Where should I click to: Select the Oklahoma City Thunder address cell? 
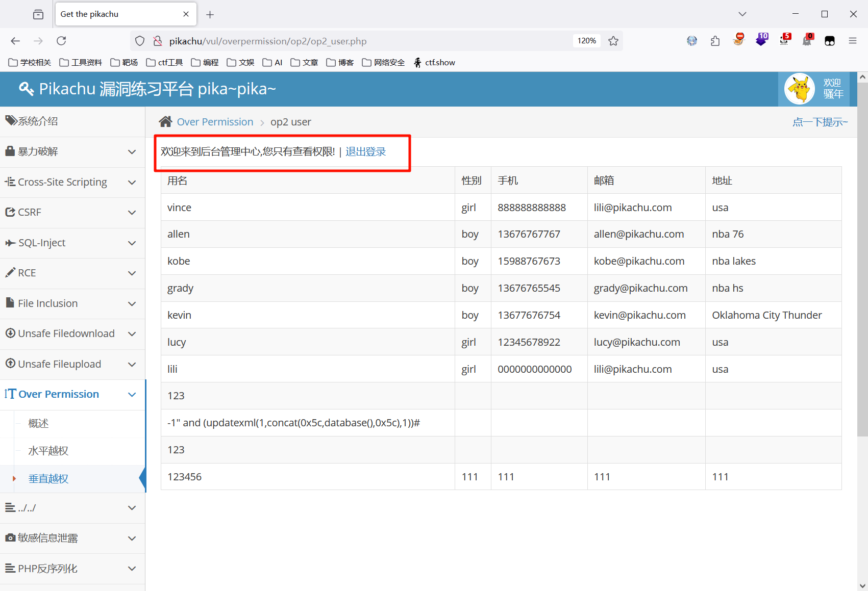(x=773, y=315)
